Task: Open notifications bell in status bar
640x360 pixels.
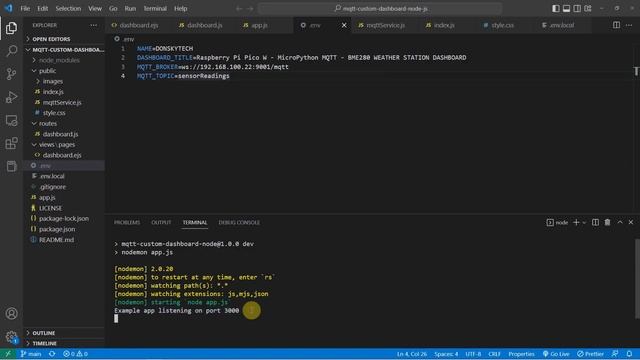Action: (x=629, y=354)
